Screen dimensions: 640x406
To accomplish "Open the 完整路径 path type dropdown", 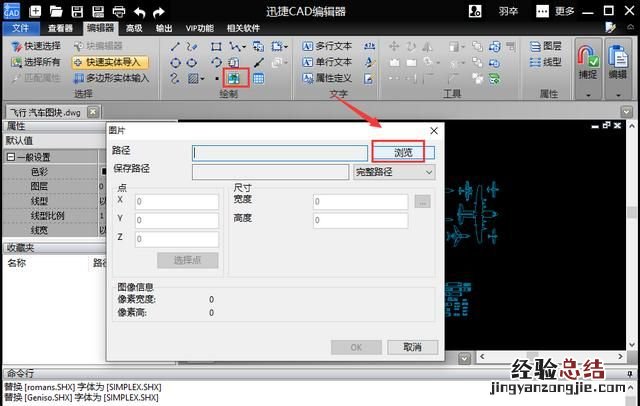I will (x=394, y=172).
